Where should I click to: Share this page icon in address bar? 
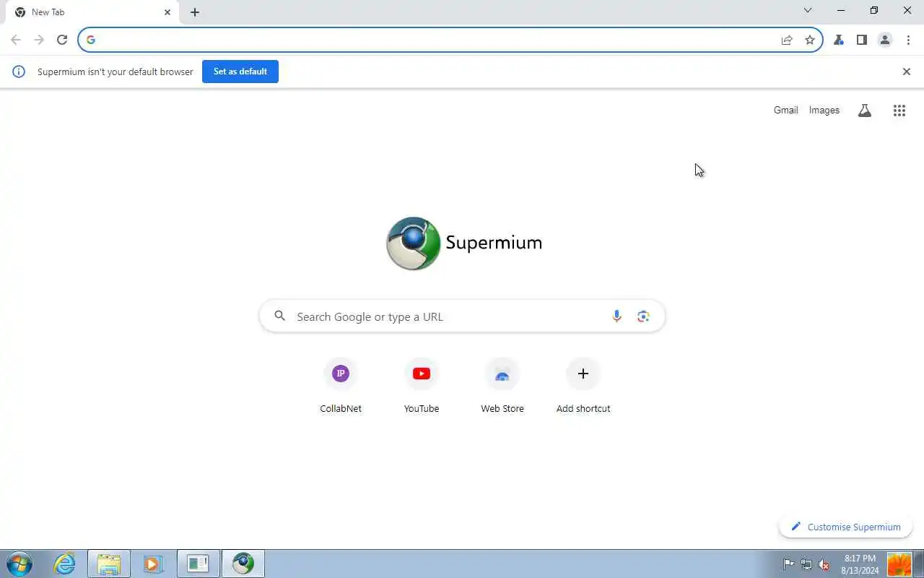(x=787, y=40)
